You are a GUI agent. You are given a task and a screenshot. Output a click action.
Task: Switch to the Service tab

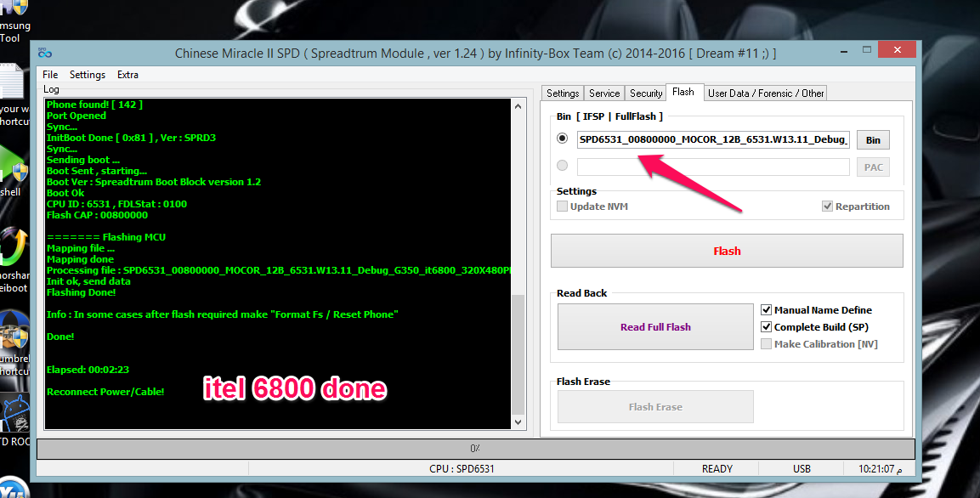click(604, 93)
